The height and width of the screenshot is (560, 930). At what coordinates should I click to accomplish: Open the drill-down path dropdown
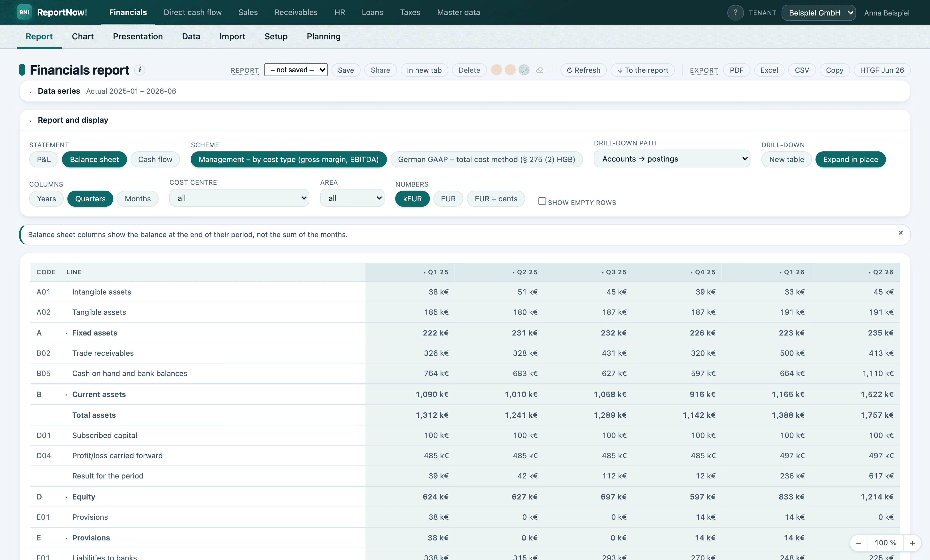pos(672,159)
